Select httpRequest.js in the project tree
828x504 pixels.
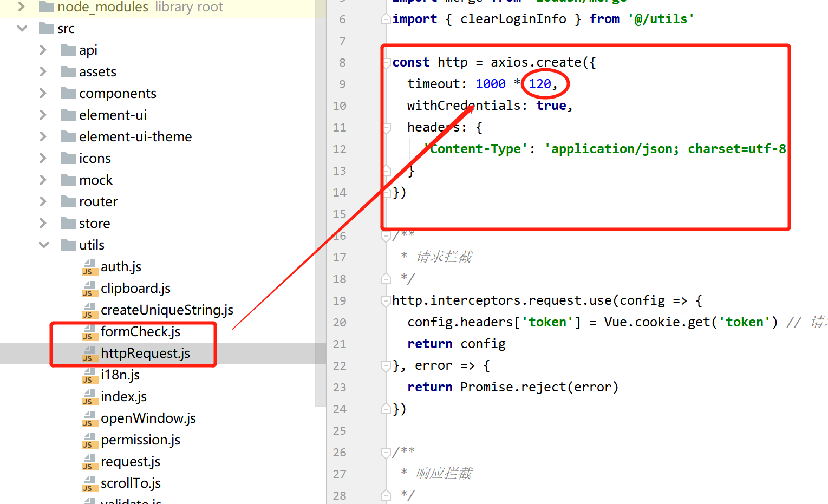coord(145,353)
